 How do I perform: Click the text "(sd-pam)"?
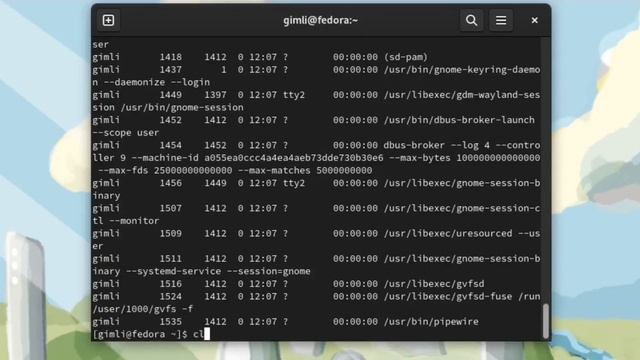pos(406,57)
